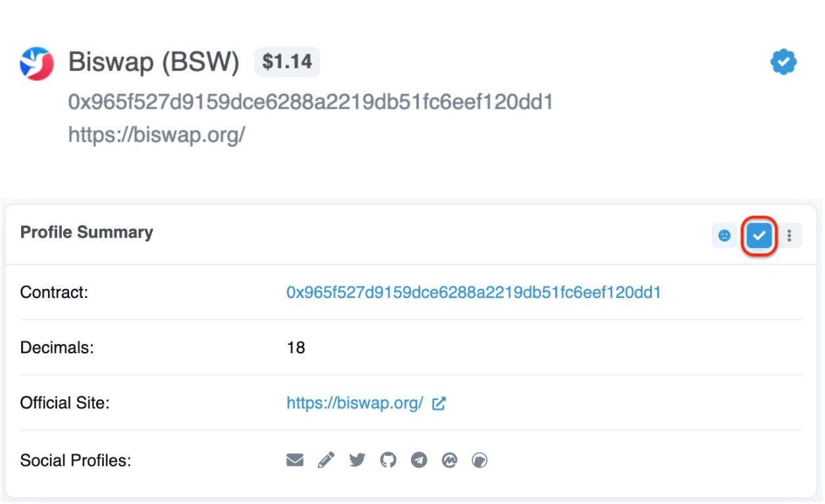Open the blog pencil icon link
The height and width of the screenshot is (504, 825).
[x=326, y=460]
